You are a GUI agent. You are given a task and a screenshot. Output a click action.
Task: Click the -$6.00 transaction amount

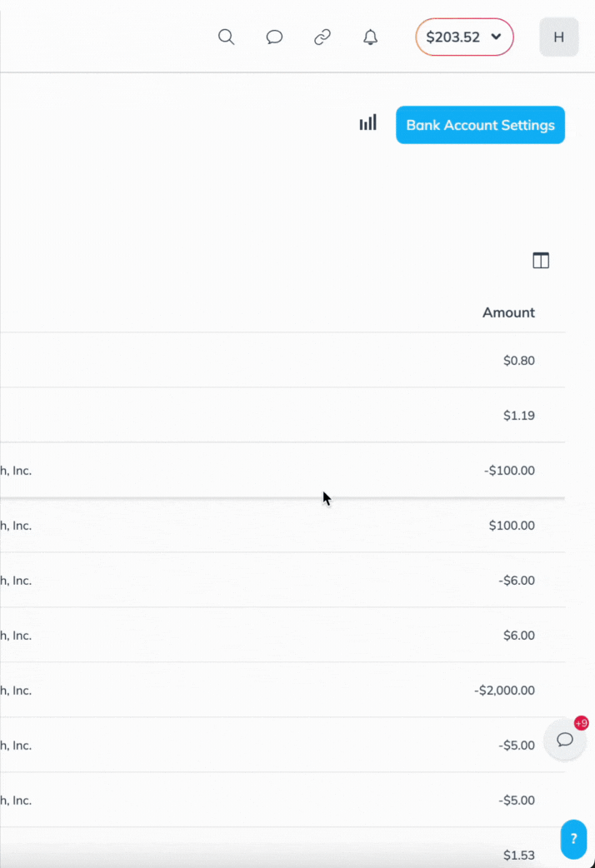click(x=517, y=581)
